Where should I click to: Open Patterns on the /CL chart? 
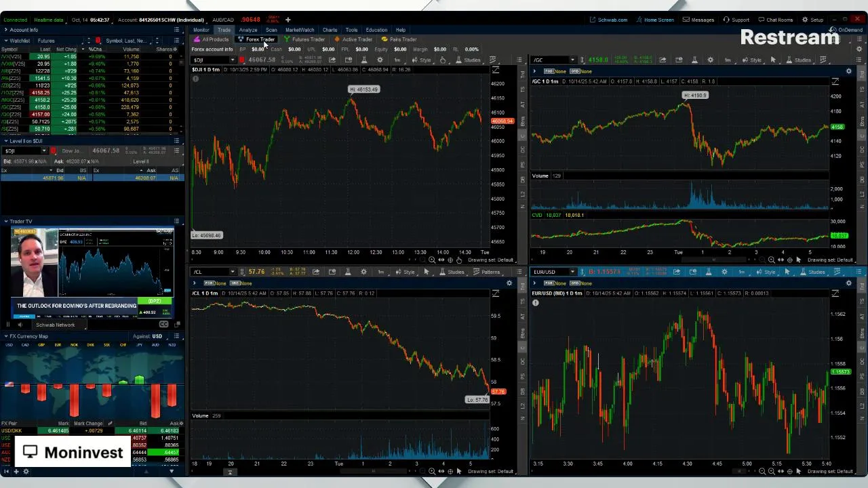(486, 272)
